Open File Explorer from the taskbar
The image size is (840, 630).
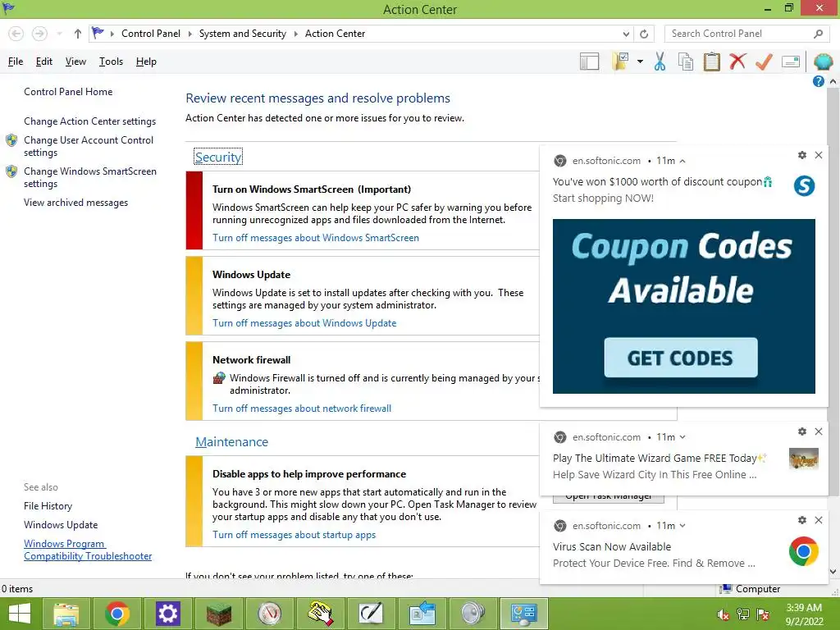click(x=66, y=614)
